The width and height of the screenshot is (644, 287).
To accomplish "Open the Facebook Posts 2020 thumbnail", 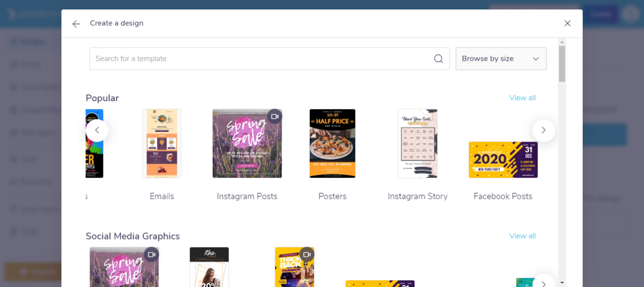I will (x=503, y=159).
